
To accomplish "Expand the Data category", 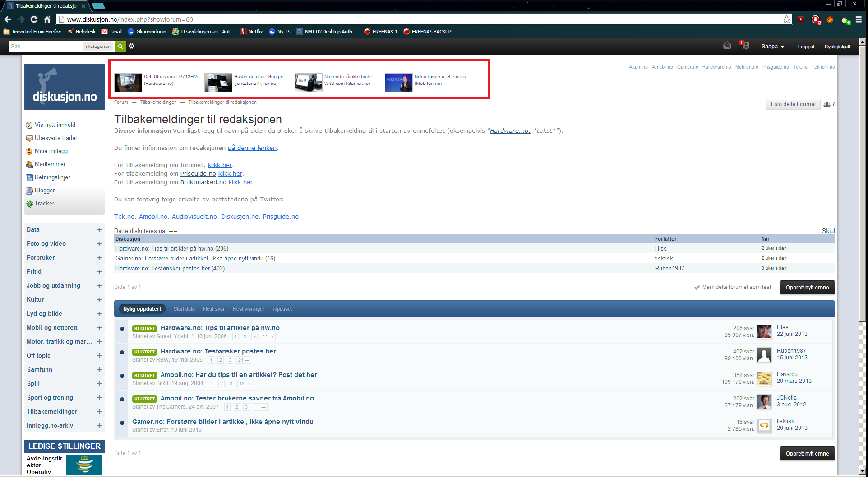I will click(99, 230).
